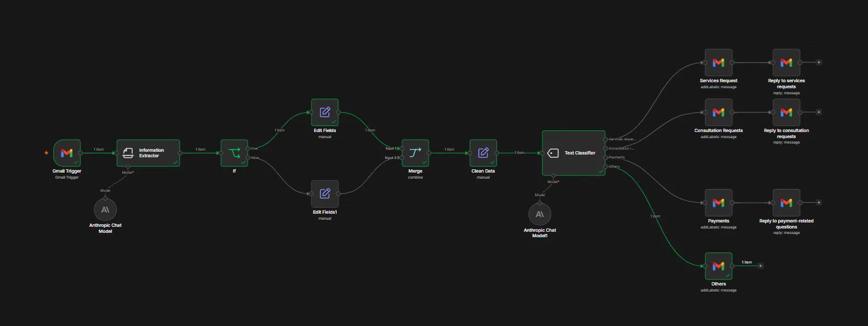868x326 pixels.
Task: Click the If node true output
Action: coord(248,148)
